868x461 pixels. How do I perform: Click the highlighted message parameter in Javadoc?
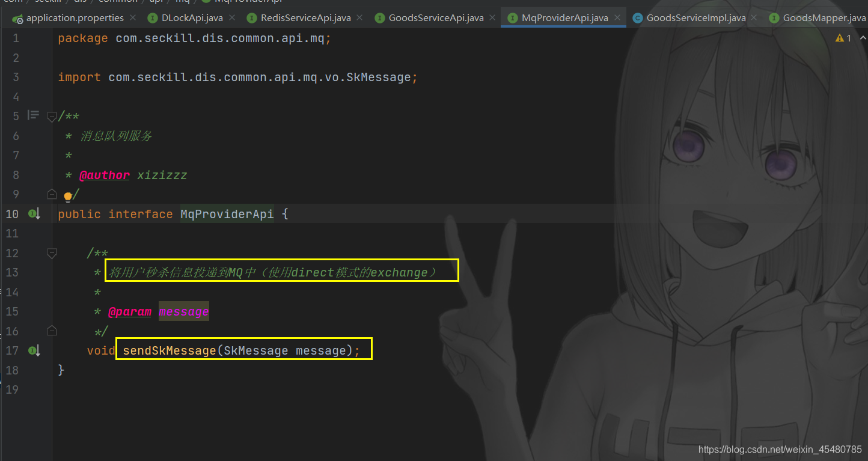[184, 311]
